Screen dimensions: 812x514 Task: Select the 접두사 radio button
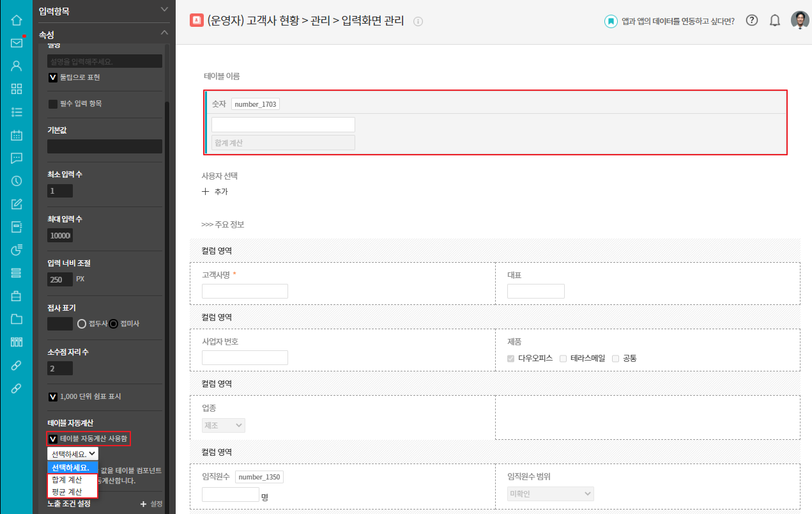point(82,323)
